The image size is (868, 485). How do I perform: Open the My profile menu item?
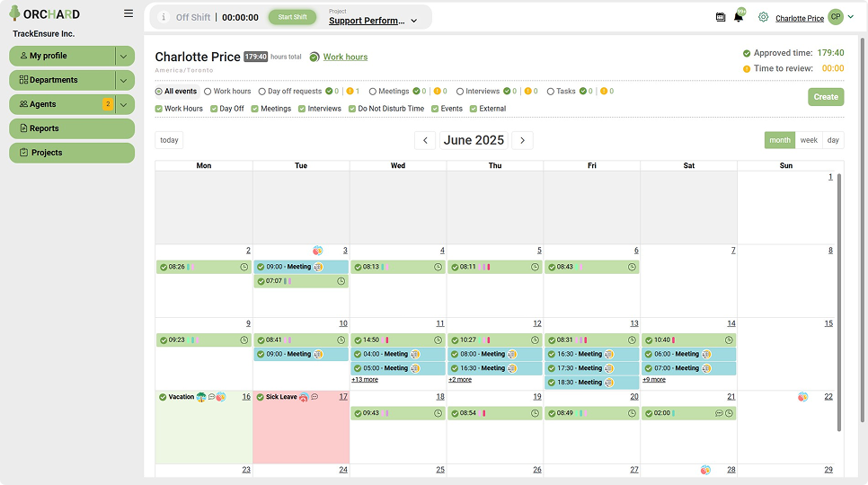pos(62,56)
